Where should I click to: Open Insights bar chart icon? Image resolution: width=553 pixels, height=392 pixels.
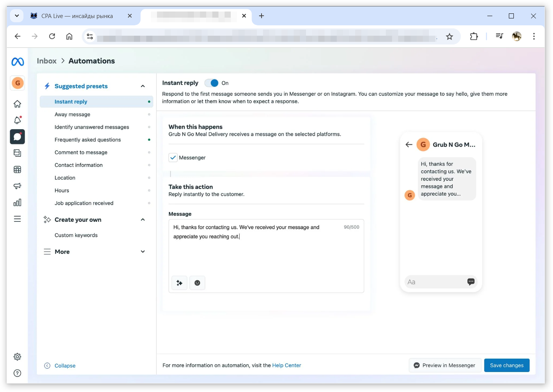[17, 203]
